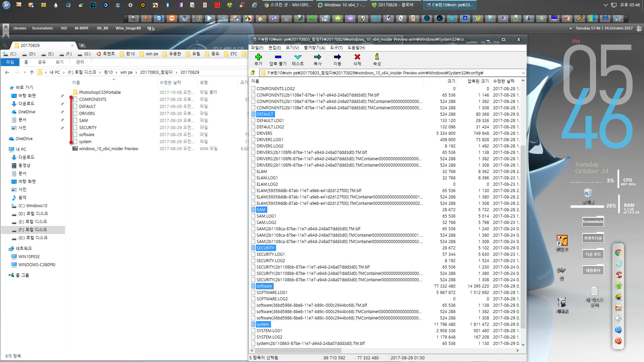Image resolution: width=644 pixels, height=362 pixels.
Task: Click the dropdown arrow left of Tuesday 17:46
Action: tap(571, 28)
